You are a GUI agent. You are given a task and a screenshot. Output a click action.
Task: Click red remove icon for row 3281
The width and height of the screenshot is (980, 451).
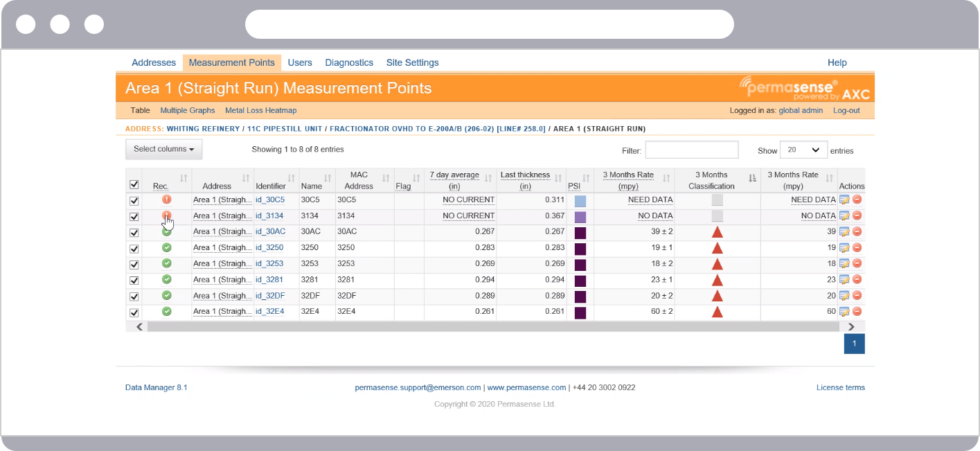857,279
